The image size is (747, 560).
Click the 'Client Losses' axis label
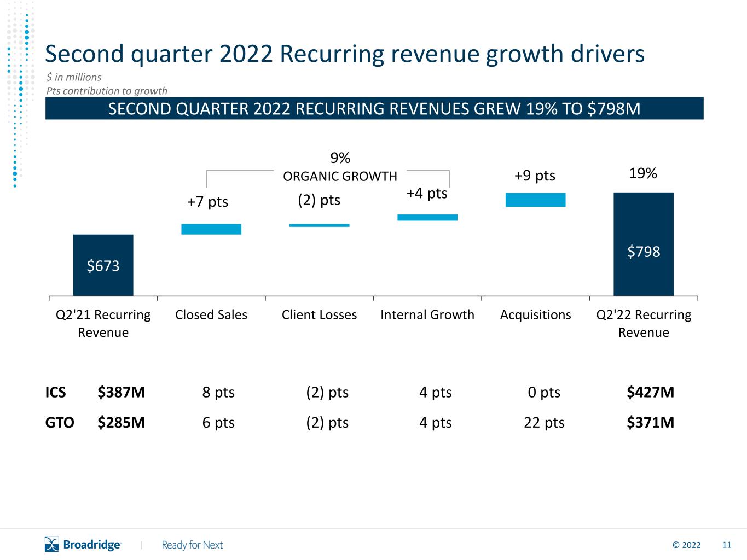pyautogui.click(x=320, y=314)
